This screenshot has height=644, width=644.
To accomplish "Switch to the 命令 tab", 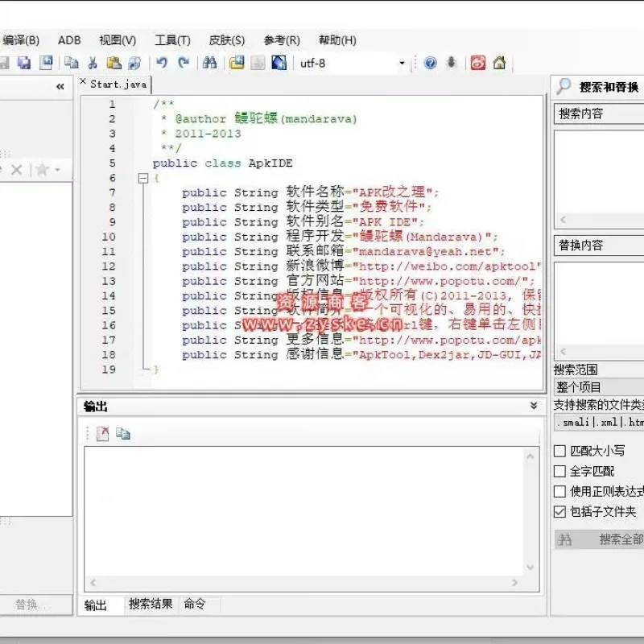I will click(x=194, y=604).
